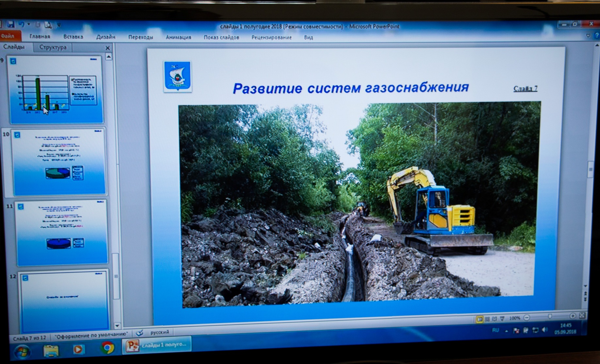Expand Customize Quick Access Toolbar dropdown

coord(59,25)
